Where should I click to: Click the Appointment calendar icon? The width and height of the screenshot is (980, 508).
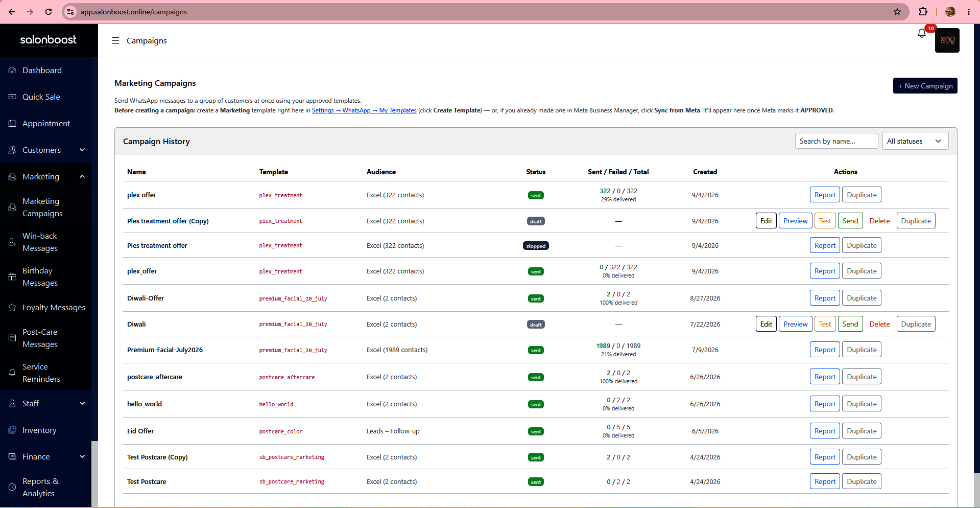[x=12, y=124]
